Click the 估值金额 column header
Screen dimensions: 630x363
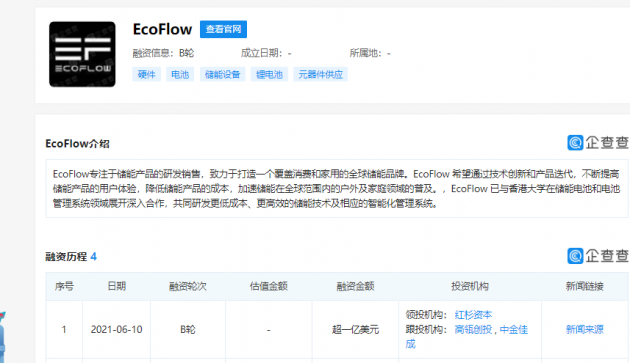click(x=268, y=286)
